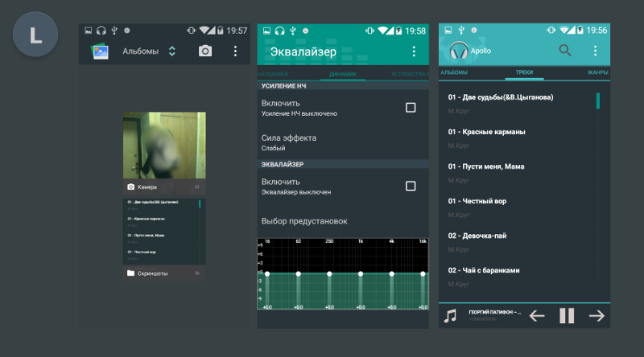
Task: Enable the Эквалайзер checkbox
Action: click(x=411, y=186)
